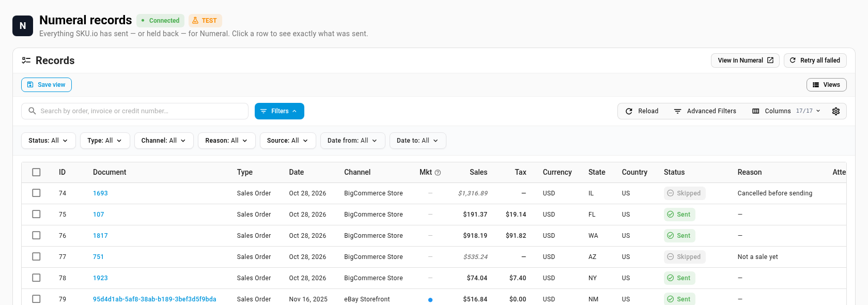Screen dimensions: 868x305
Task: Click the $1,316.89 sales value
Action: pos(473,193)
